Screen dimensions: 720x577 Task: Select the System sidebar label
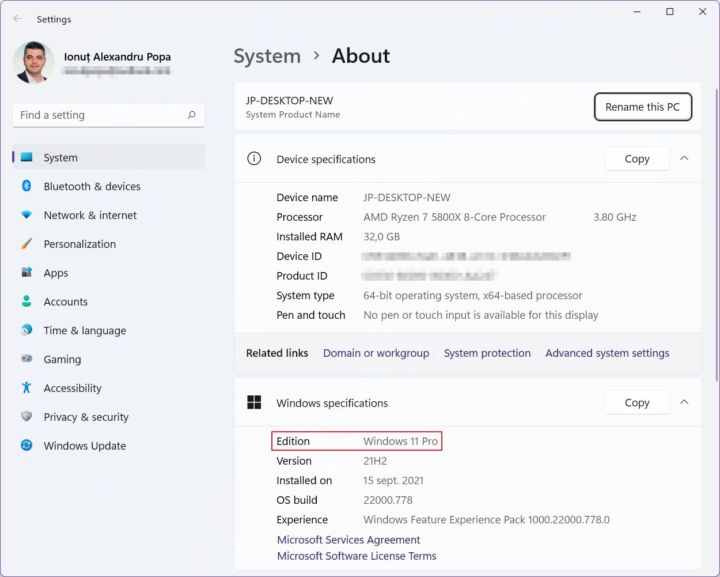click(60, 158)
